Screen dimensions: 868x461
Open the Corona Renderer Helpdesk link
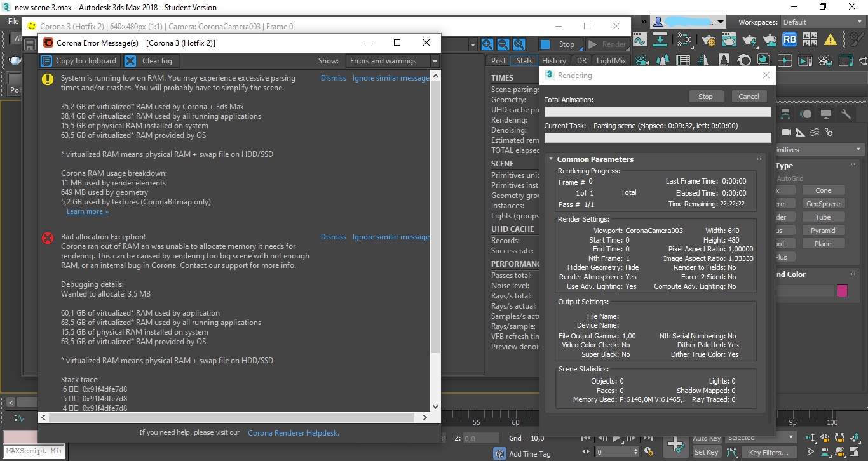tap(294, 432)
